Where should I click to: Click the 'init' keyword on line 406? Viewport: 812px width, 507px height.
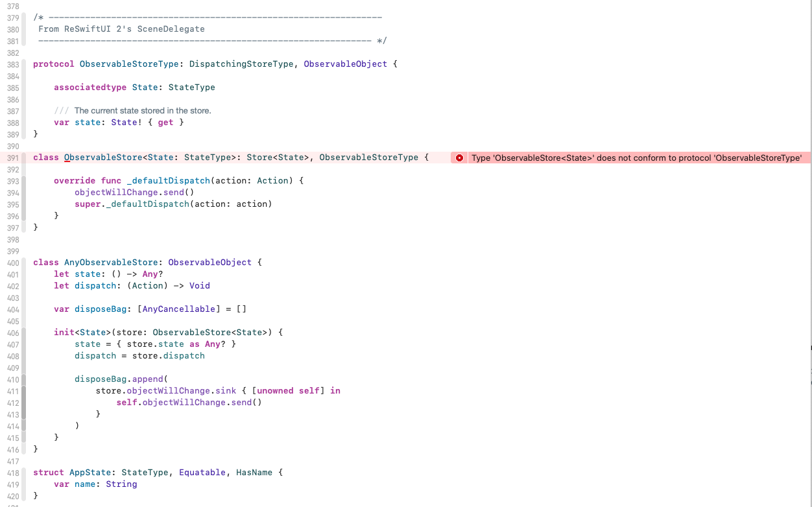pyautogui.click(x=64, y=333)
